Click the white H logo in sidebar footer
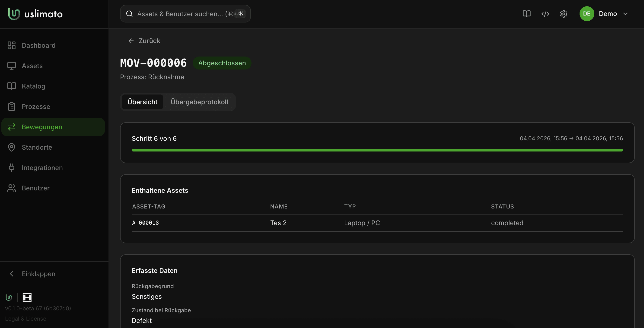The image size is (644, 328). click(27, 297)
